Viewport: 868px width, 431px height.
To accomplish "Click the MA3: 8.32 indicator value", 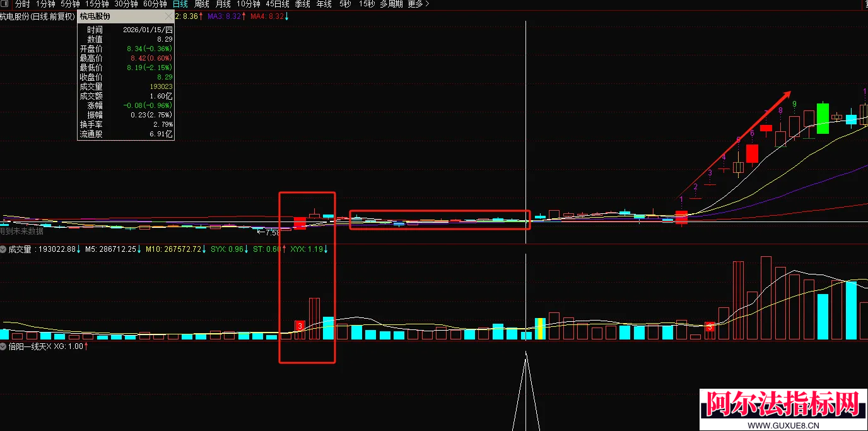I will pyautogui.click(x=224, y=16).
